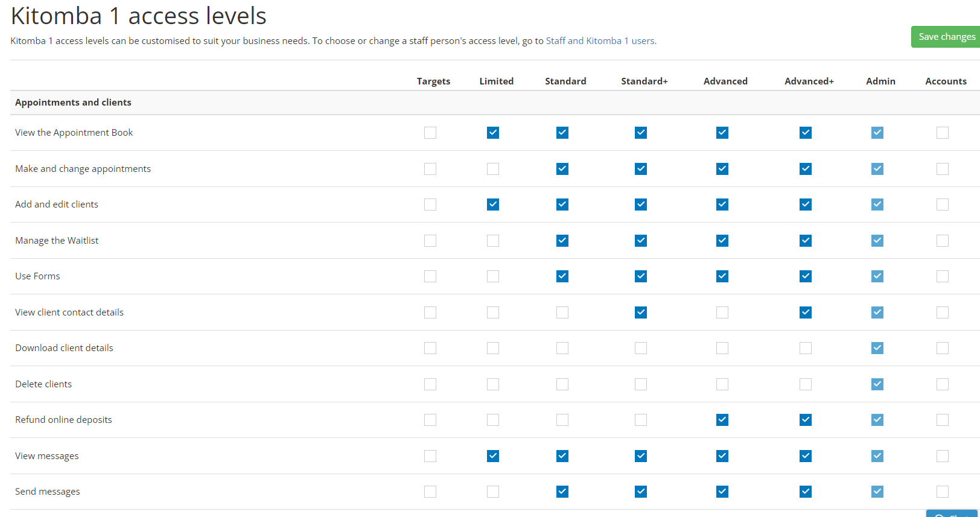980x517 pixels.
Task: Enable Advanced for Delete clients
Action: tap(722, 384)
